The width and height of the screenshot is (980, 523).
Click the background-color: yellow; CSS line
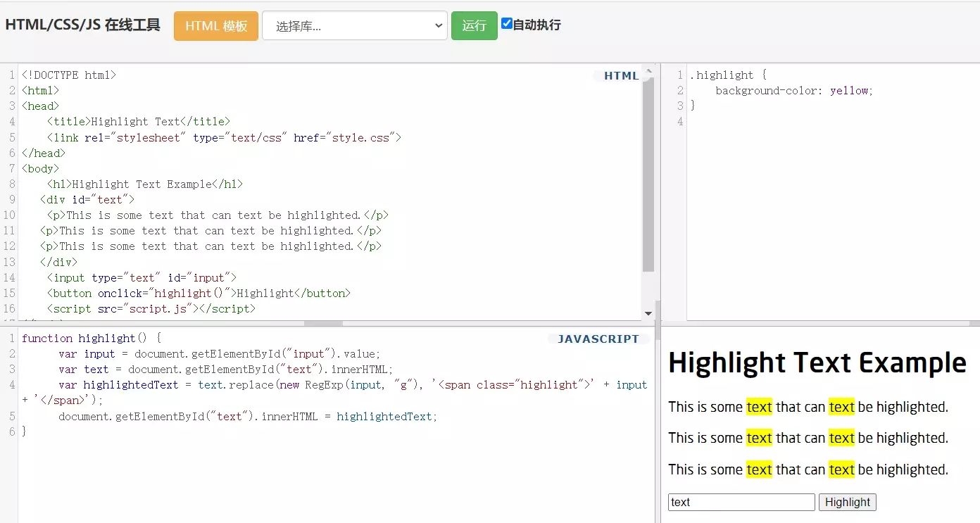[x=794, y=90]
